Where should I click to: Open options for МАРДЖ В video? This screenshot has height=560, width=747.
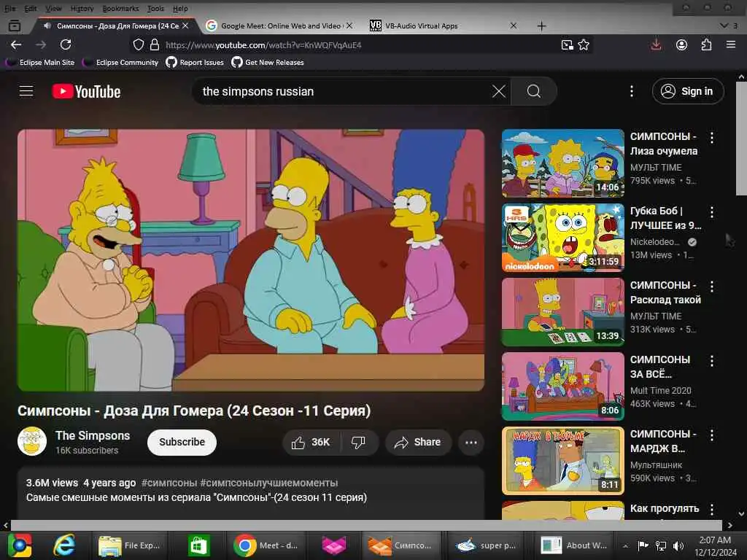point(712,435)
